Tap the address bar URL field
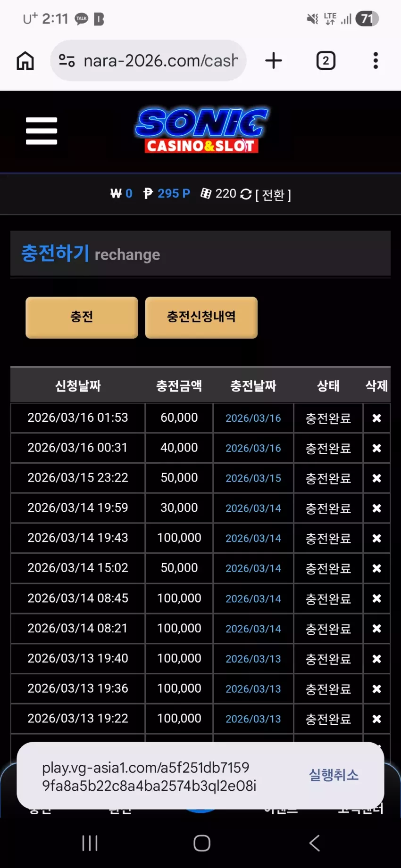 161,61
